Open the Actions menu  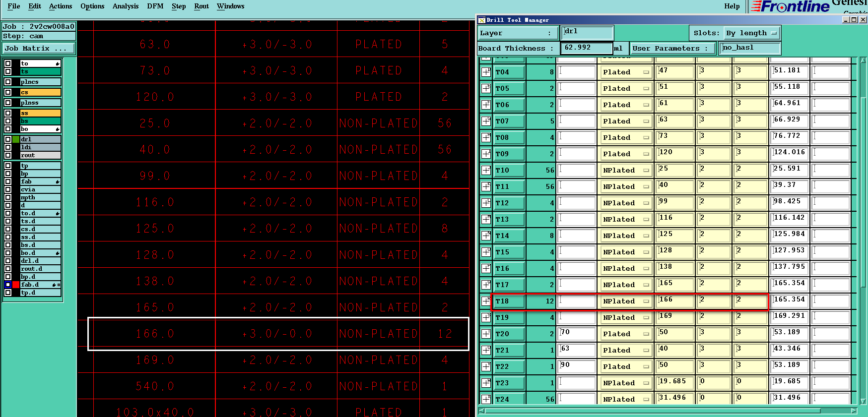tap(61, 6)
